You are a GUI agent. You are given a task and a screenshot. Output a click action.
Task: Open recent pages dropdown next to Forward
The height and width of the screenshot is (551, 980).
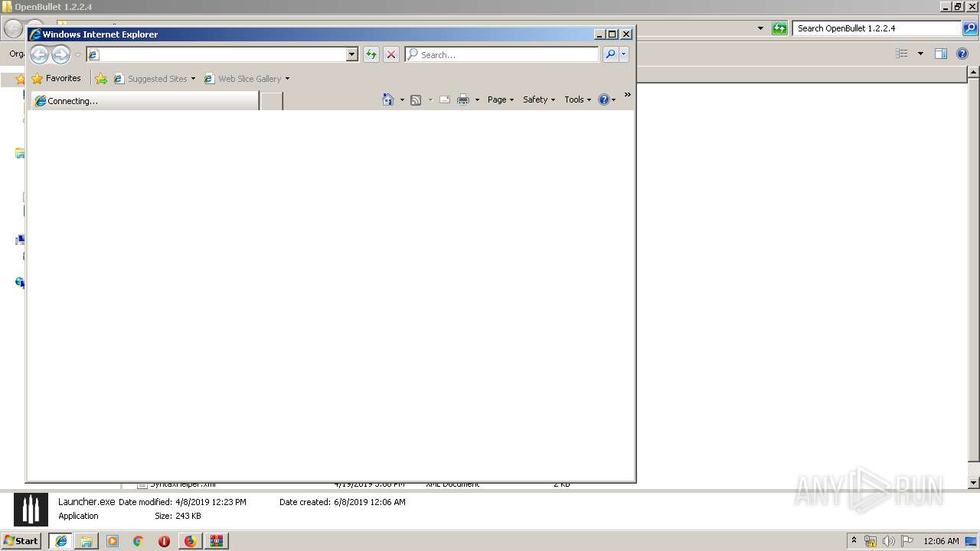click(x=77, y=55)
